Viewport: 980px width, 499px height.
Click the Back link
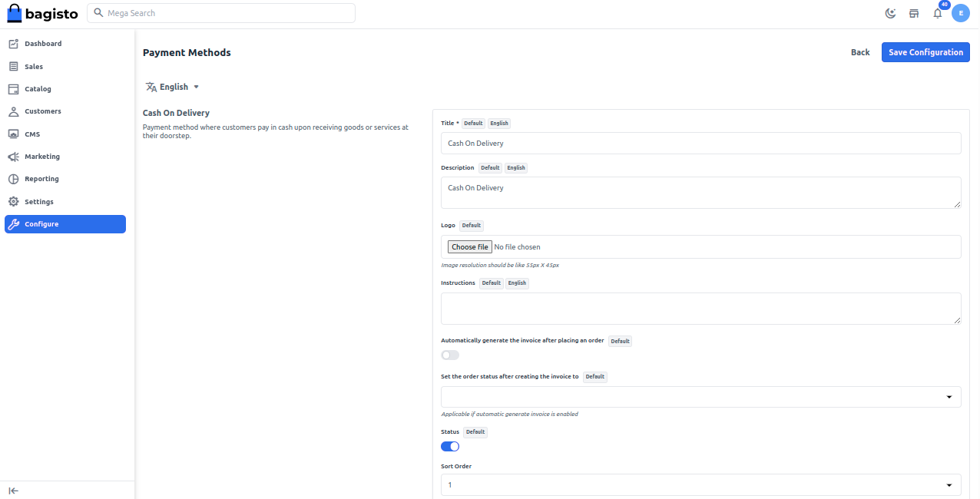[860, 52]
